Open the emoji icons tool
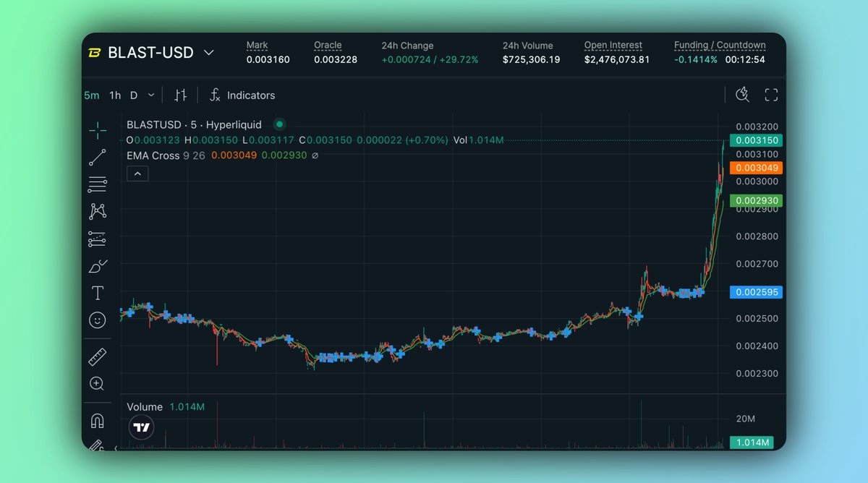868x483 pixels. coord(98,320)
